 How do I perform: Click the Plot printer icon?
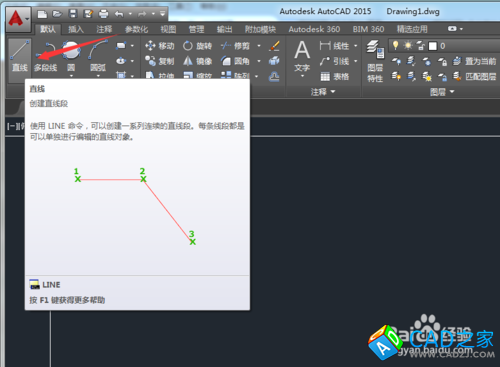coord(104,14)
